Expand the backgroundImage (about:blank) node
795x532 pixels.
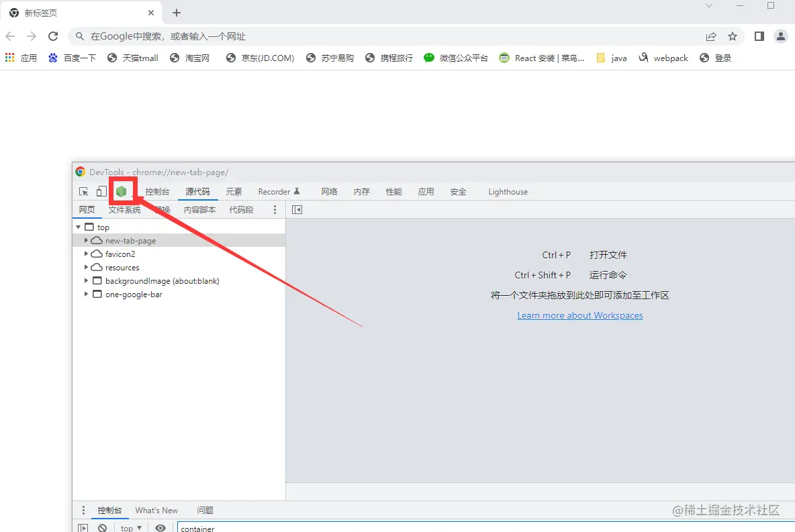pos(86,280)
